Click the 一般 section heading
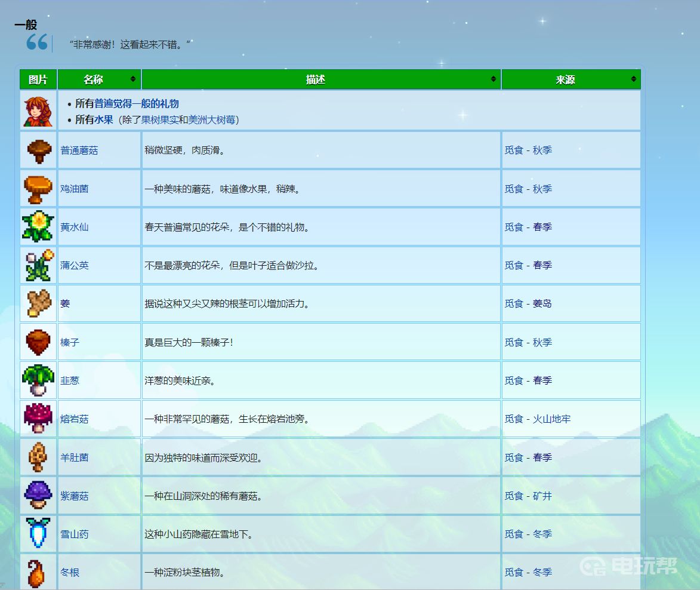This screenshot has width=700, height=590. pos(26,25)
